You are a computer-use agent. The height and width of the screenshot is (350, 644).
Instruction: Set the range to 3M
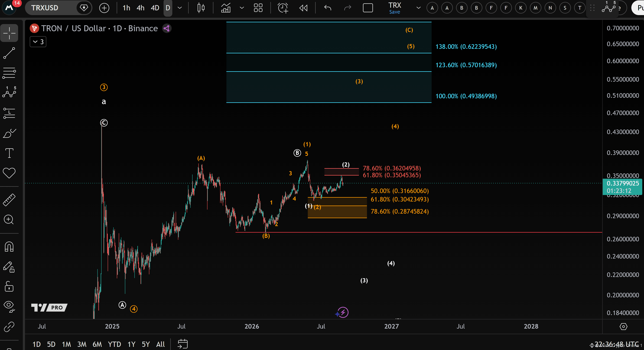pyautogui.click(x=82, y=344)
